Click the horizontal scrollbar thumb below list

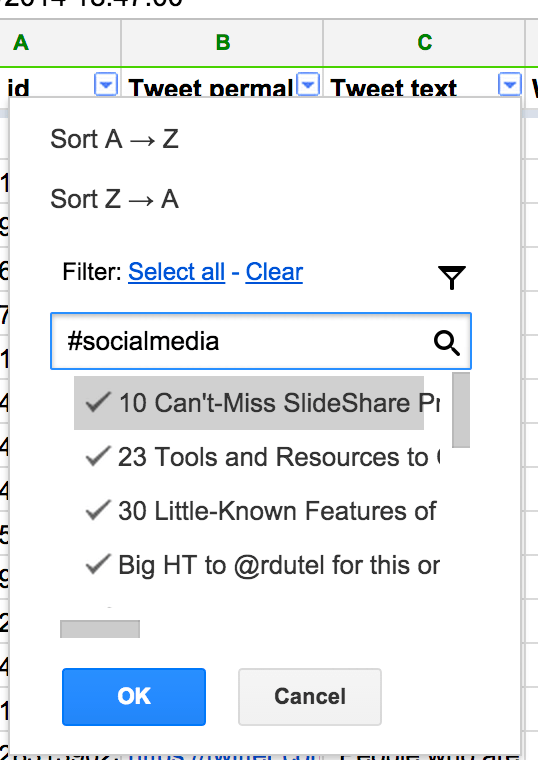pyautogui.click(x=100, y=629)
